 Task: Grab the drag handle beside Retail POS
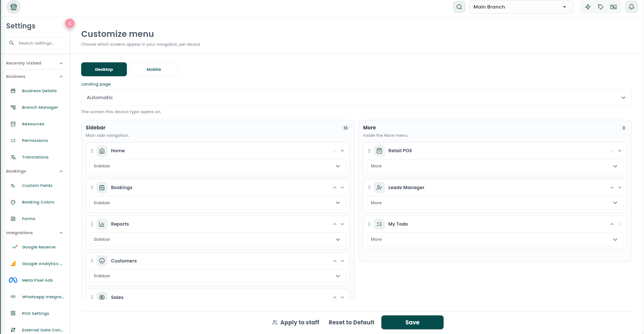(x=369, y=151)
